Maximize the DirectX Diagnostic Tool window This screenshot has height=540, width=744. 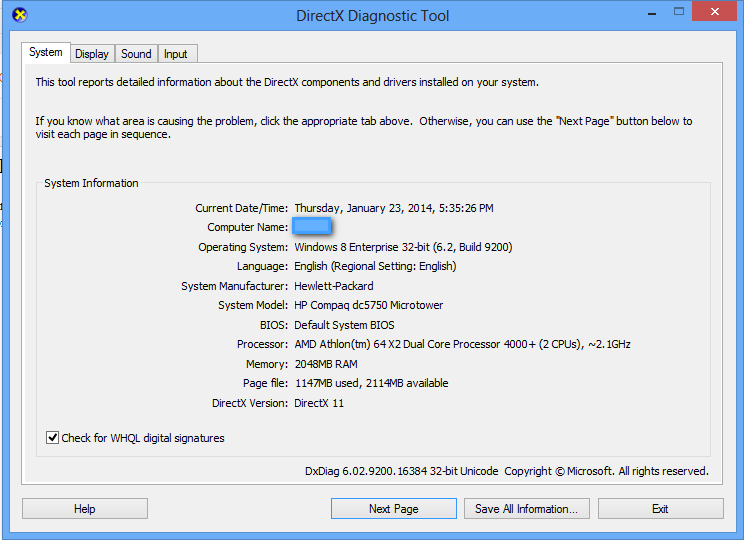tap(679, 11)
